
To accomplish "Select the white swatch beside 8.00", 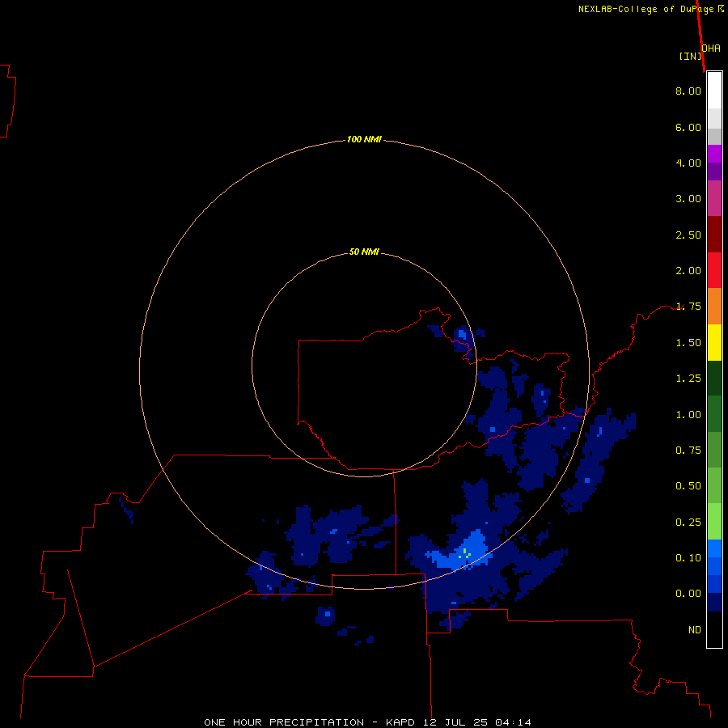I will pos(714,91).
